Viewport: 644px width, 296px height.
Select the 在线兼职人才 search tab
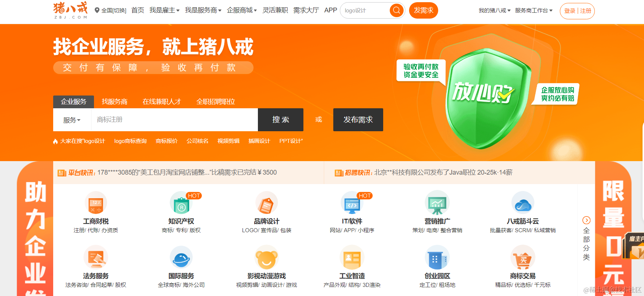[162, 102]
